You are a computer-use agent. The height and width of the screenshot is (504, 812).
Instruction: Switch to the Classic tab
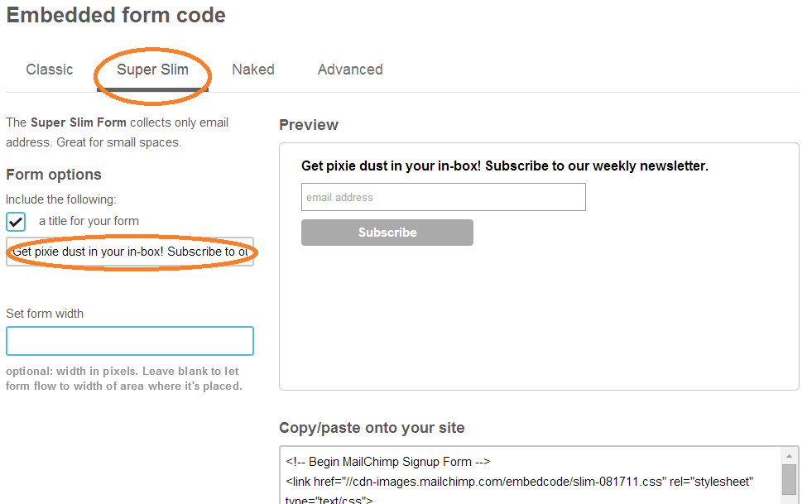(x=50, y=70)
